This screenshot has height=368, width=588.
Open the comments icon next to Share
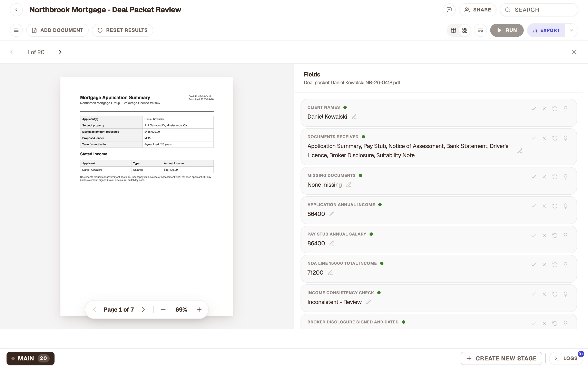click(x=449, y=10)
